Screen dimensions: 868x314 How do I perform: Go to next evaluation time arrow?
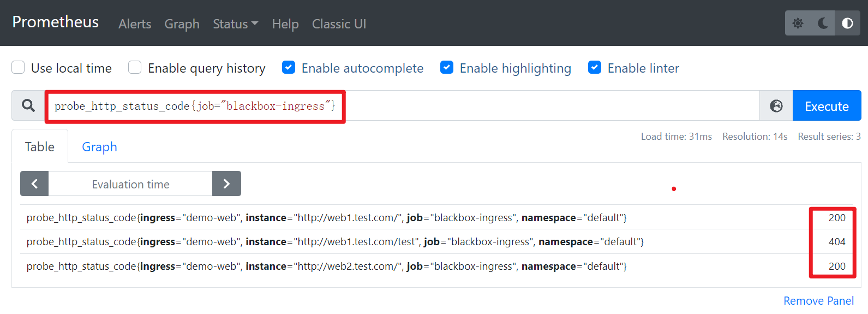(226, 184)
